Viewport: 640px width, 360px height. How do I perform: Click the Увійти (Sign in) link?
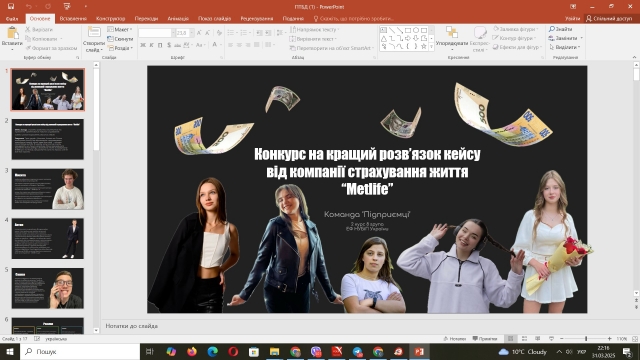point(573,18)
